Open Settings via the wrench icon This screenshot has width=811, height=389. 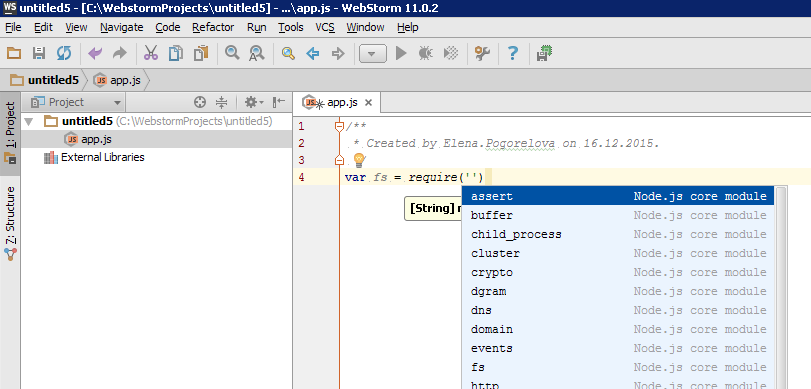(482, 53)
